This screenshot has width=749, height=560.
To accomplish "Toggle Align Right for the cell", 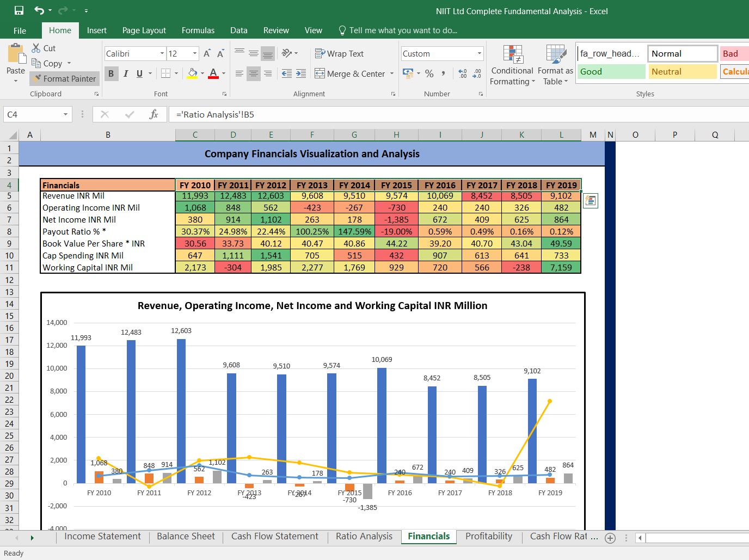I will pos(268,73).
